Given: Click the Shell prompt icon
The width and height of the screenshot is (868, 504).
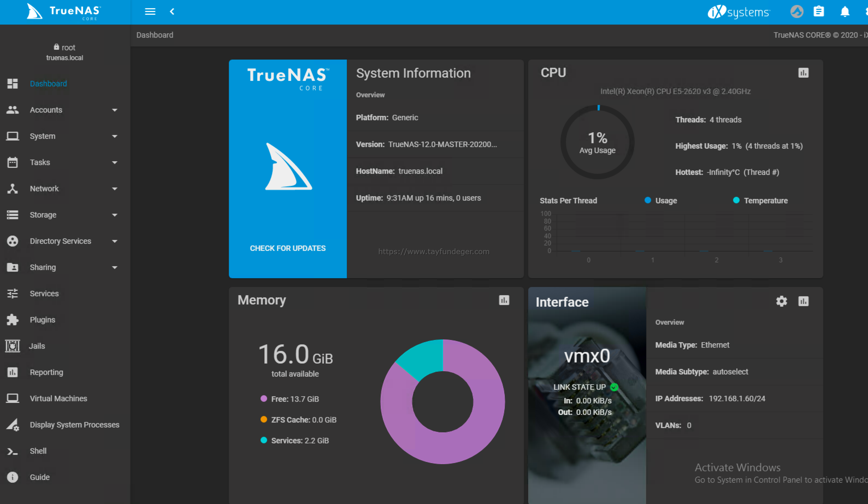Looking at the screenshot, I should point(12,451).
